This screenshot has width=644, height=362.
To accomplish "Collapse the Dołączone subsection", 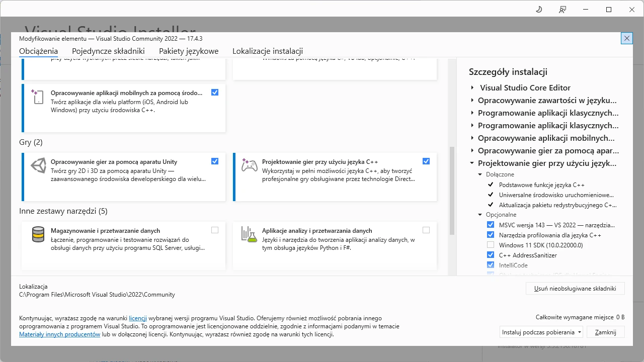I will coord(480,174).
